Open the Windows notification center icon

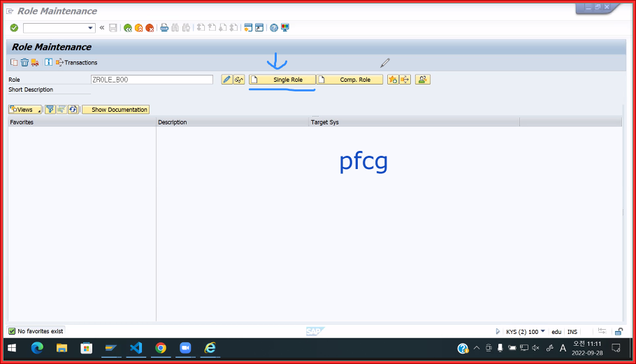(x=616, y=348)
